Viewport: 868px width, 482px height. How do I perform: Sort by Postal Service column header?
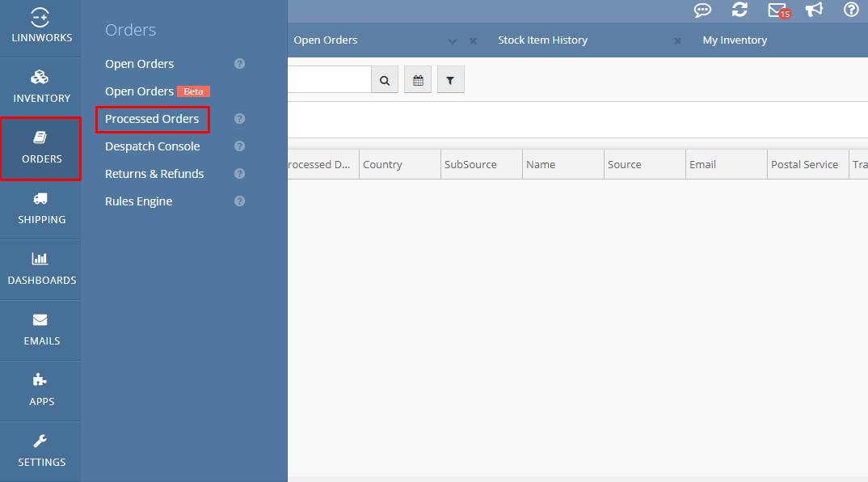click(x=808, y=164)
